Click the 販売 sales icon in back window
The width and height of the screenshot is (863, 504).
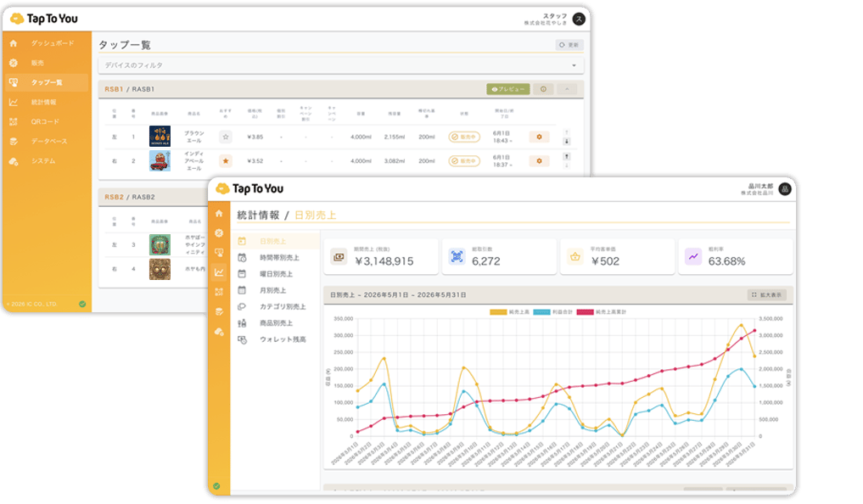(x=14, y=63)
